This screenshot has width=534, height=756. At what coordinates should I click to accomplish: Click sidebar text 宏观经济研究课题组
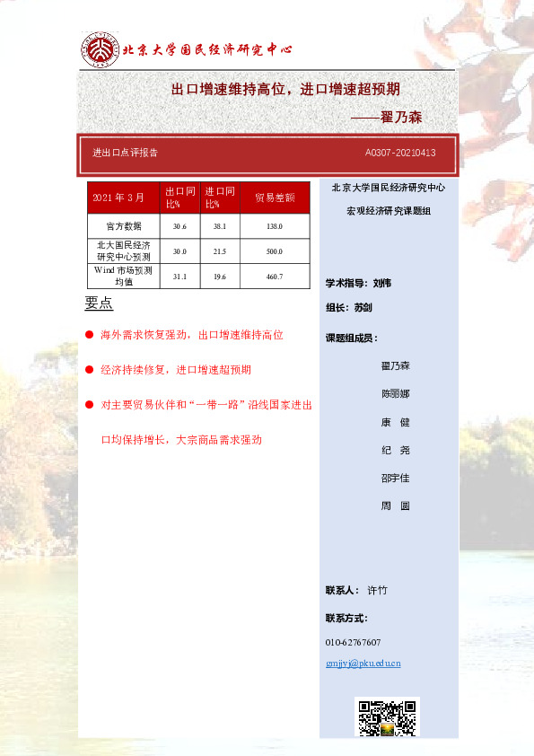[x=389, y=211]
